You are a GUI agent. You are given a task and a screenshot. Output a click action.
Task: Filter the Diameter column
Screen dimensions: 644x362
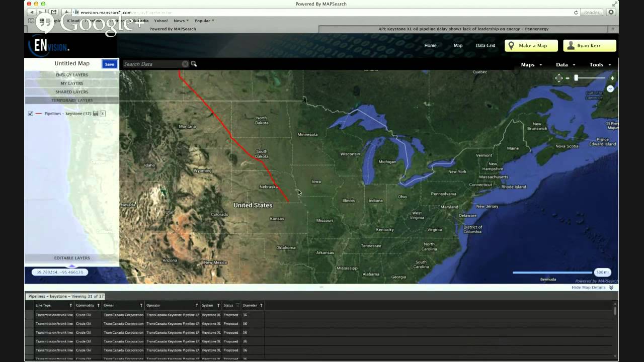[261, 305]
